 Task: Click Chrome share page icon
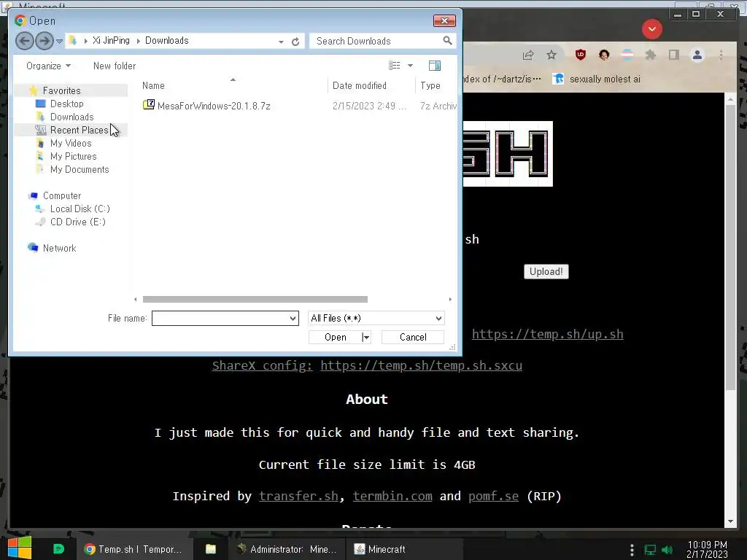point(528,55)
